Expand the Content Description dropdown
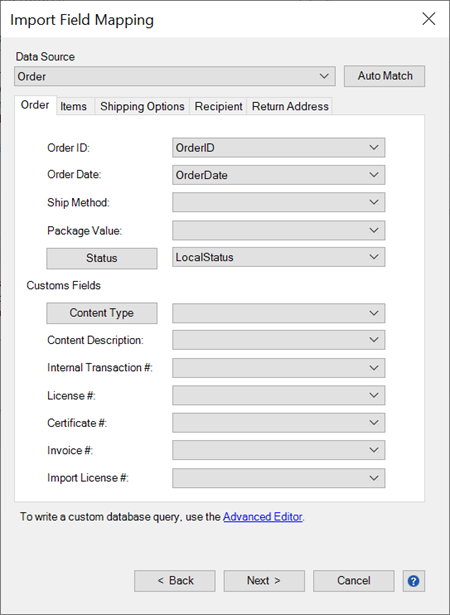Viewport: 450px width, 615px height. pos(279,340)
